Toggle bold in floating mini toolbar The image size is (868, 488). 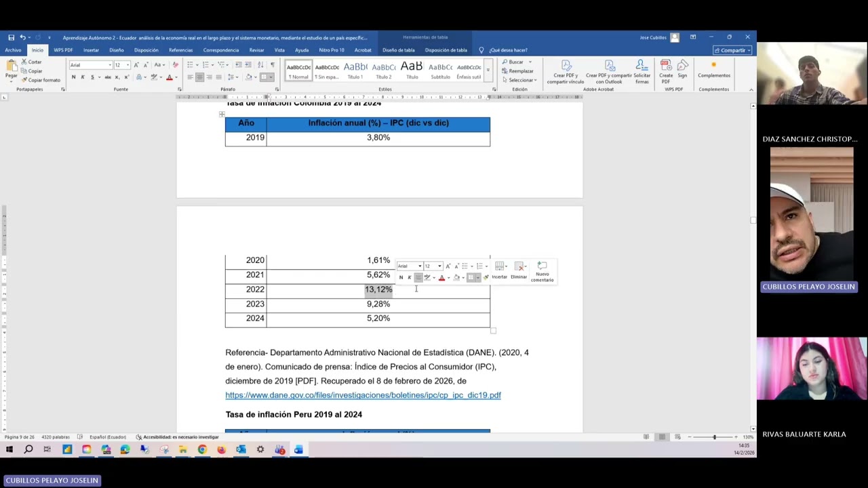pyautogui.click(x=401, y=277)
